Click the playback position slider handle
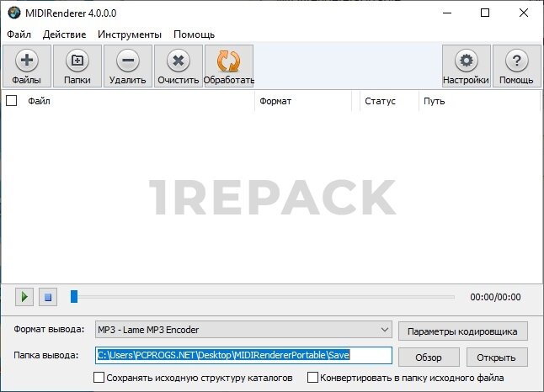Viewport: 544px width, 392px height. 74,296
